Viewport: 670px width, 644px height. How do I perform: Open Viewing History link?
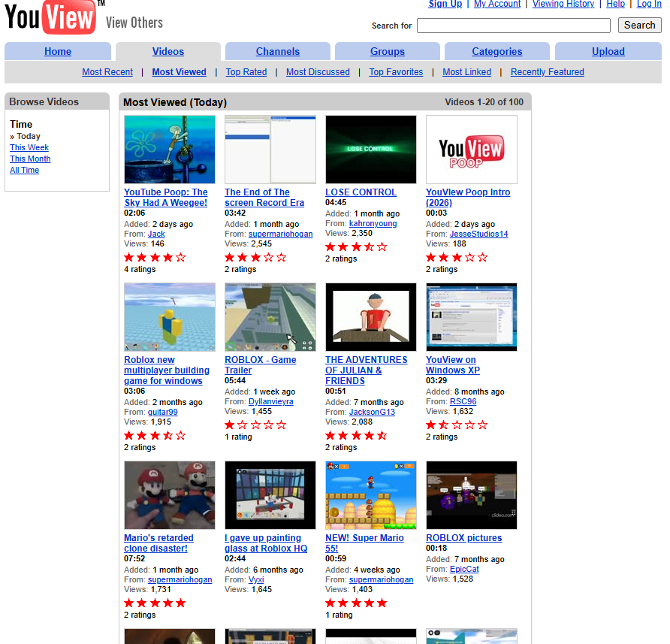pyautogui.click(x=563, y=4)
